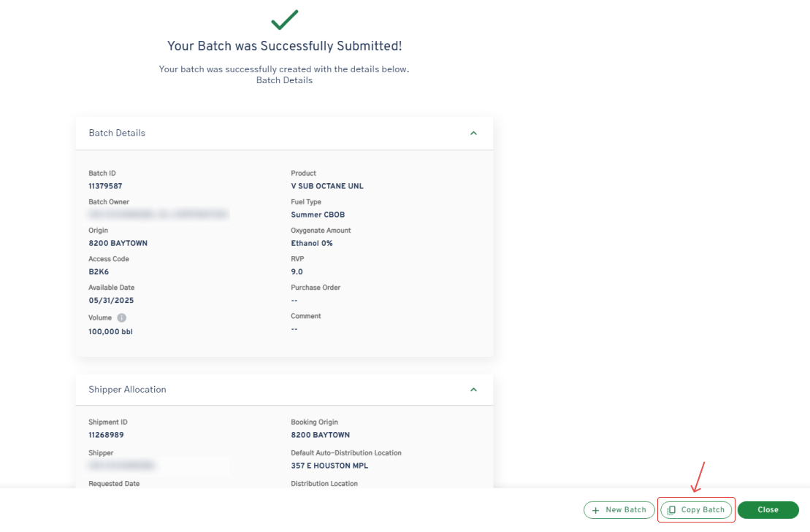This screenshot has height=532, width=810.
Task: Collapse the Batch Details section chevron
Action: [474, 133]
